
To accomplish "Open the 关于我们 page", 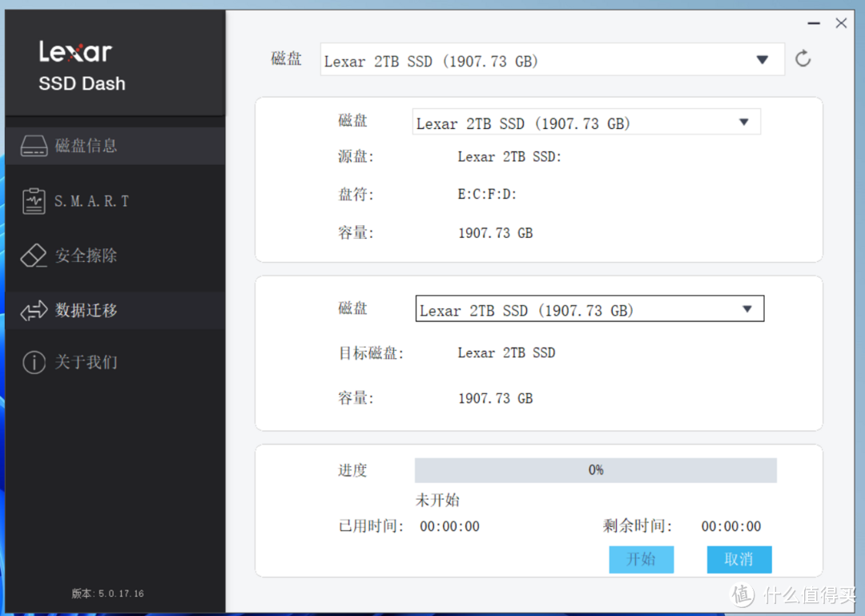I will click(x=115, y=363).
